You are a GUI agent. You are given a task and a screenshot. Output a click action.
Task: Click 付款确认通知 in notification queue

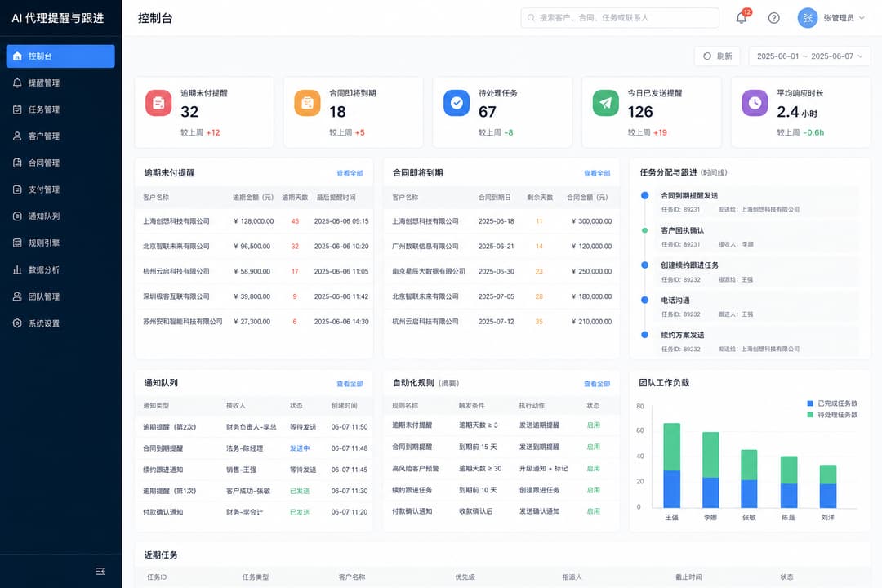tap(163, 512)
